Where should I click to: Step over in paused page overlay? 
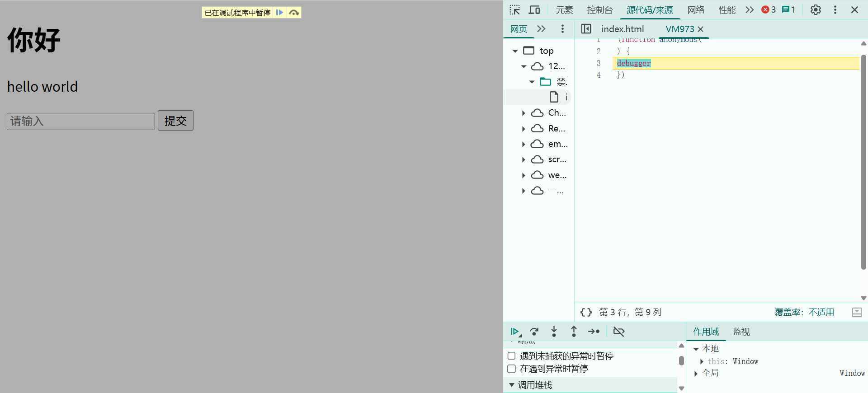tap(294, 13)
